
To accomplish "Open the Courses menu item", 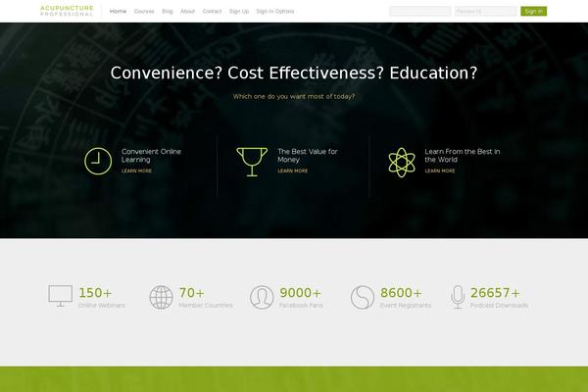I will coord(144,11).
